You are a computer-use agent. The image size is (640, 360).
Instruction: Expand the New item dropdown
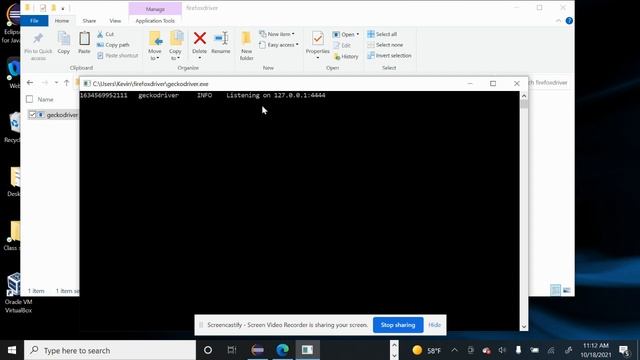coord(277,34)
